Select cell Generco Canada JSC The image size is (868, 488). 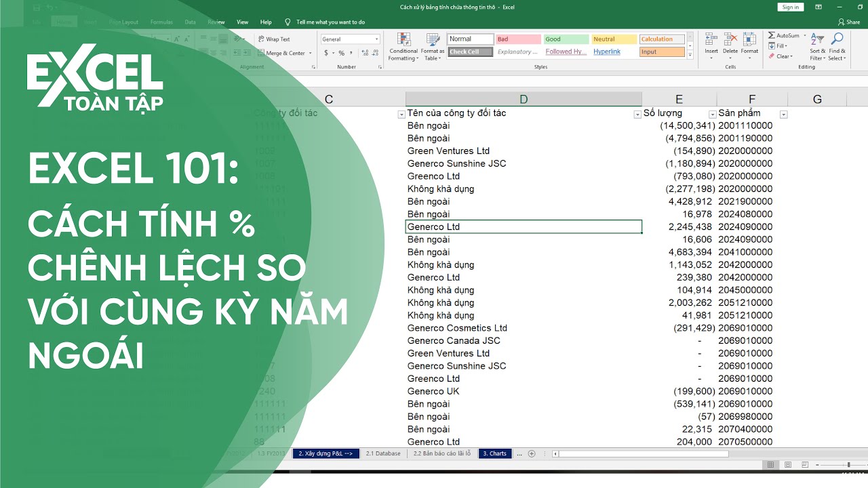point(524,341)
